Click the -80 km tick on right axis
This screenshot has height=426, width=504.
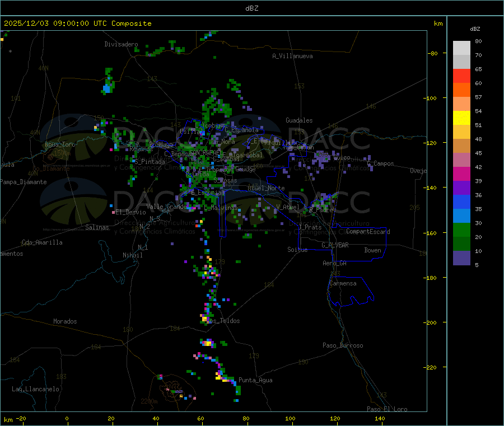(433, 53)
